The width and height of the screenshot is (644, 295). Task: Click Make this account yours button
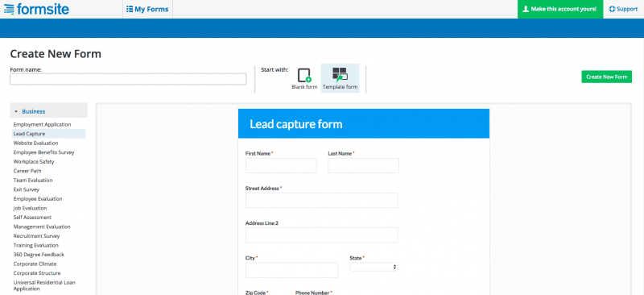tap(559, 9)
